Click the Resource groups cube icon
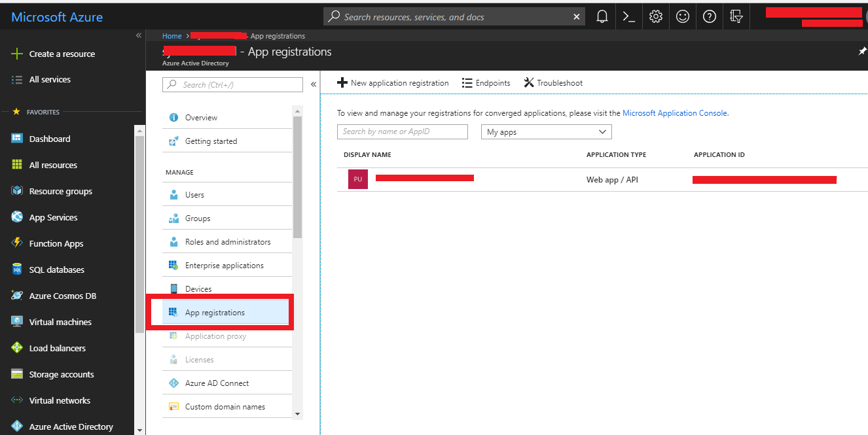868x435 pixels. click(x=17, y=191)
